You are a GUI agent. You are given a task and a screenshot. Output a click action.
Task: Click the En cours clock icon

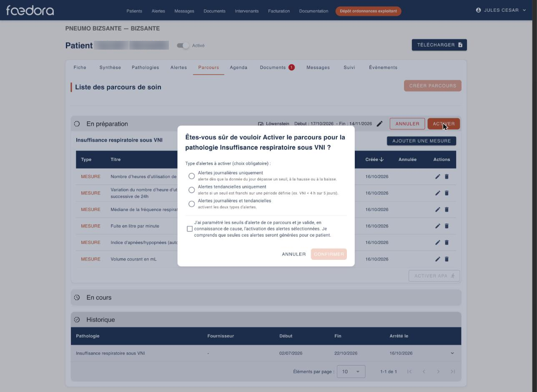point(77,298)
